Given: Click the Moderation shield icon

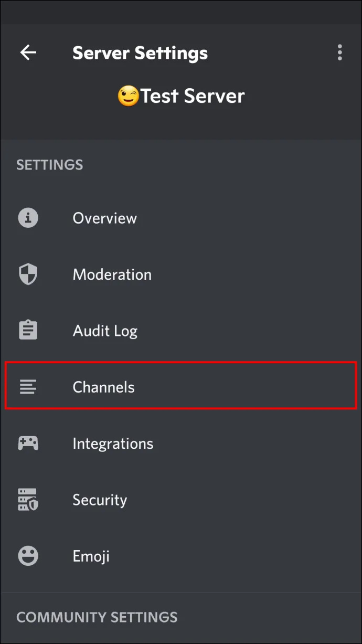Looking at the screenshot, I should pyautogui.click(x=28, y=274).
